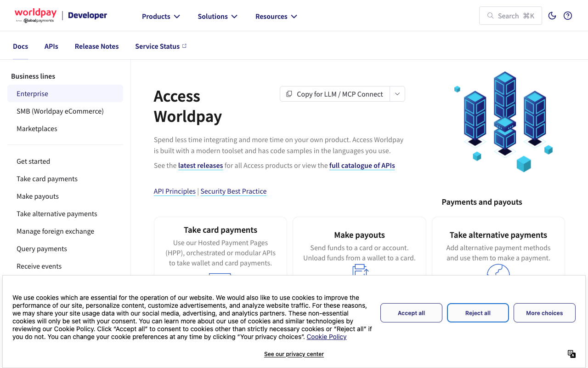The height and width of the screenshot is (368, 588).
Task: Open the help question mark icon
Action: click(x=568, y=16)
